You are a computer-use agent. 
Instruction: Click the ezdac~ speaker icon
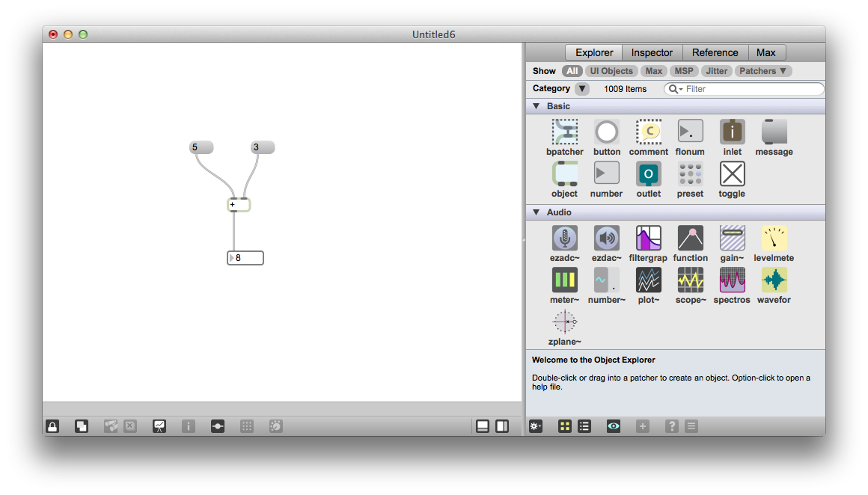pyautogui.click(x=607, y=238)
